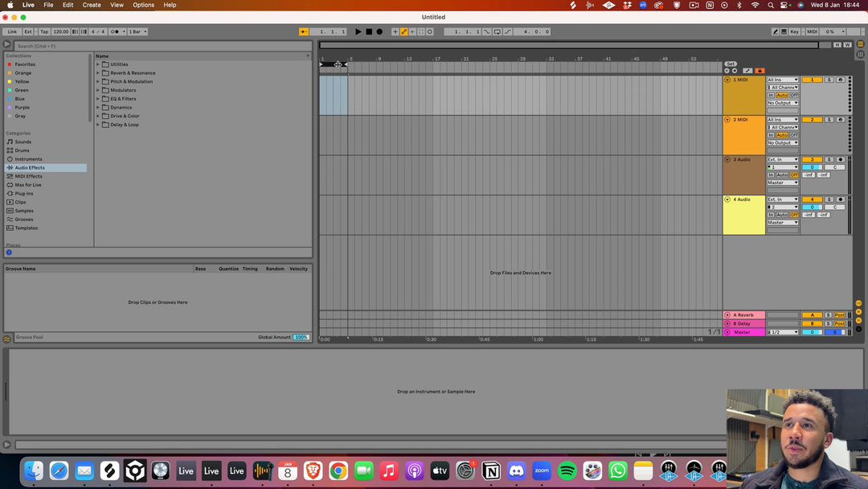Screen dimensions: 868x489
Task: Fold the 4 Audio track
Action: tap(727, 199)
